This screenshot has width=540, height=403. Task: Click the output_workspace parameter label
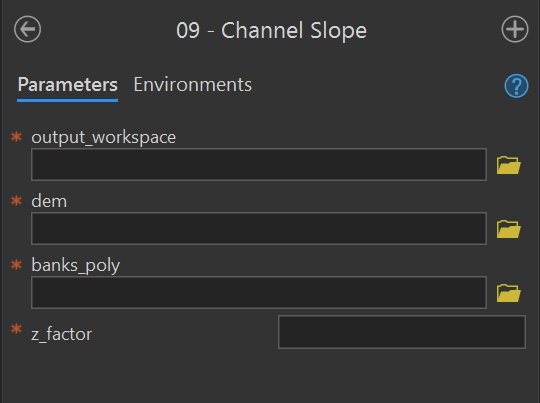click(x=104, y=137)
